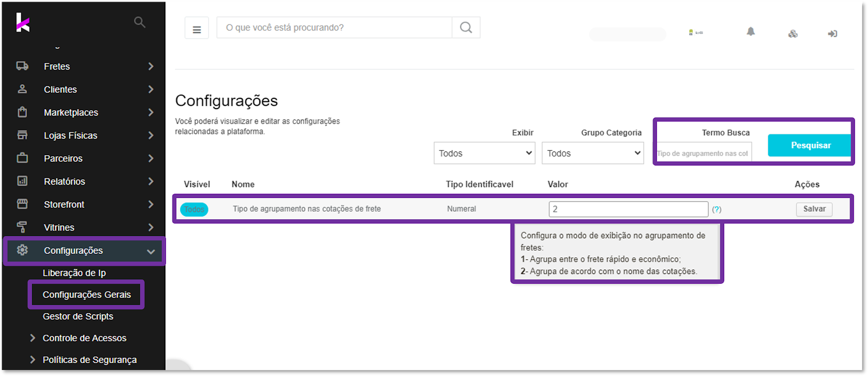868x376 pixels.
Task: Click the Termo Busca input field
Action: tap(704, 154)
